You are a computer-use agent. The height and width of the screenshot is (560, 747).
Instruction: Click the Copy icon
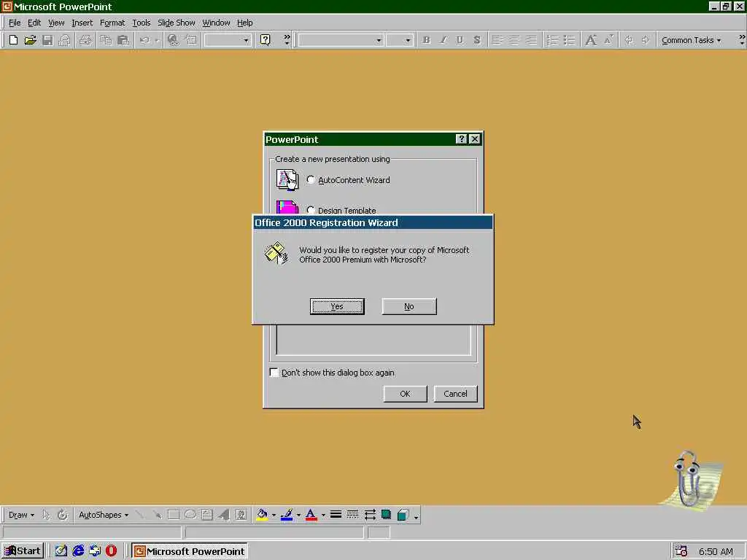(106, 40)
